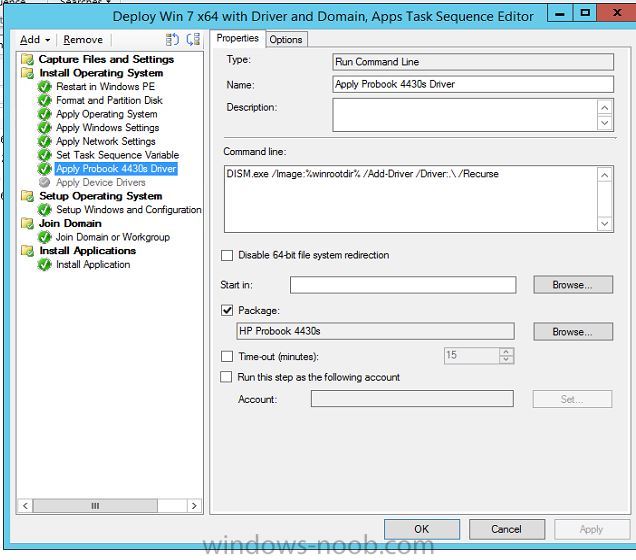Enable Disable 64-bit file system redirection checkbox
The image size is (636, 560).
pos(227,256)
